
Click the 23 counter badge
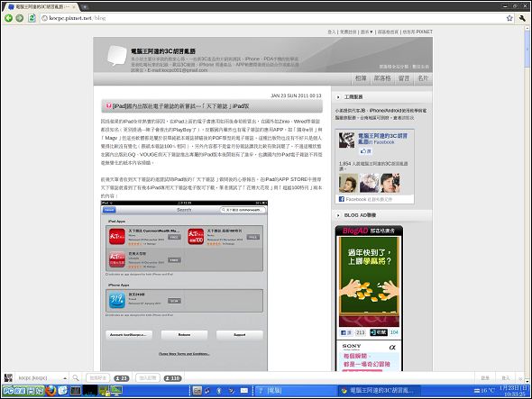click(x=122, y=378)
